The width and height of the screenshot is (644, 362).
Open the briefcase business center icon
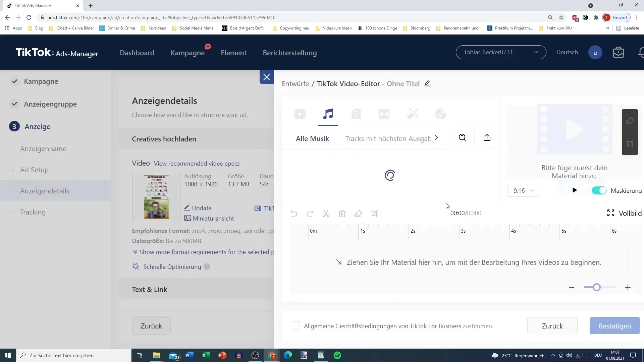click(619, 53)
